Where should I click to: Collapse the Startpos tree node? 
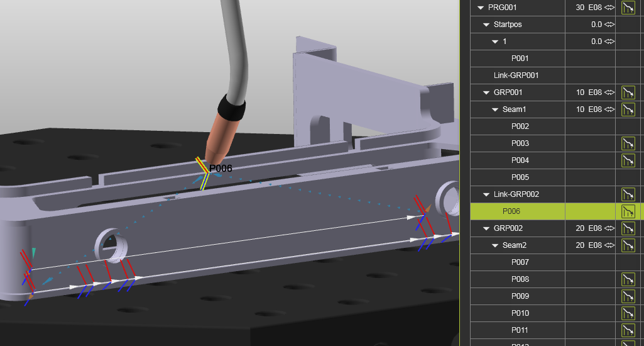click(486, 25)
